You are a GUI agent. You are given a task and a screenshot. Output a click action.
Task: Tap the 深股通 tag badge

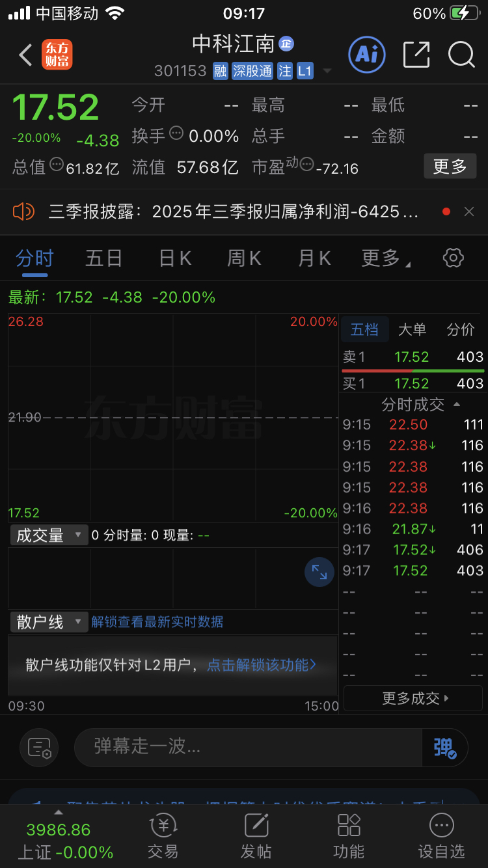252,71
